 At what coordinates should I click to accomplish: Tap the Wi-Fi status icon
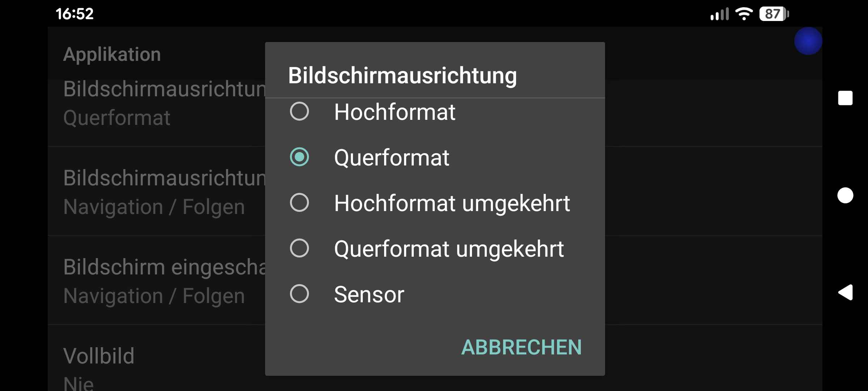[744, 14]
